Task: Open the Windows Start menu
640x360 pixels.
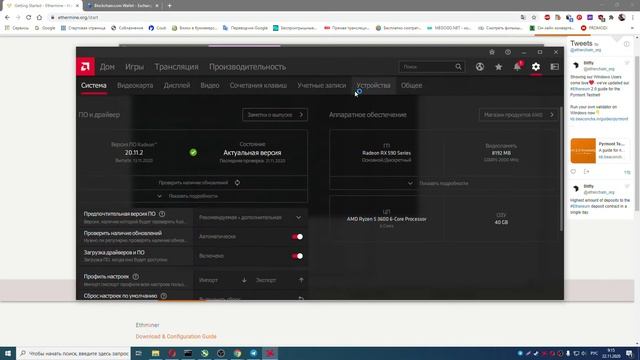Action: [x=8, y=353]
